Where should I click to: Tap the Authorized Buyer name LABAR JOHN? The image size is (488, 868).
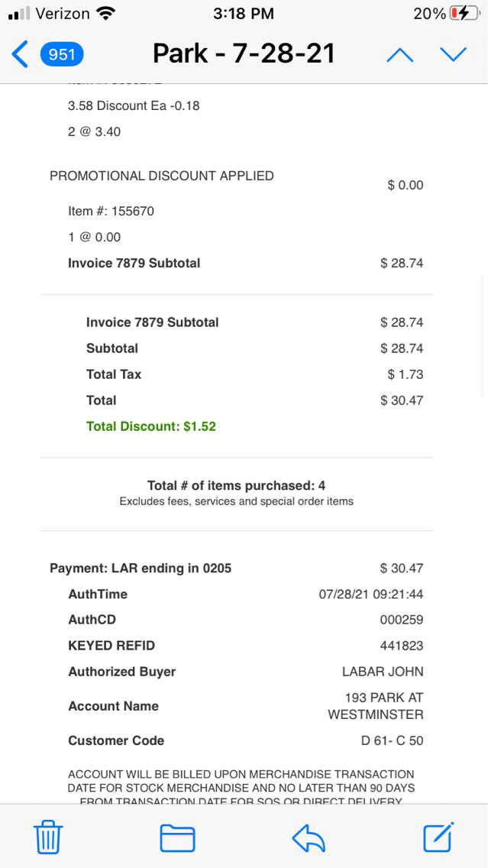click(x=382, y=672)
